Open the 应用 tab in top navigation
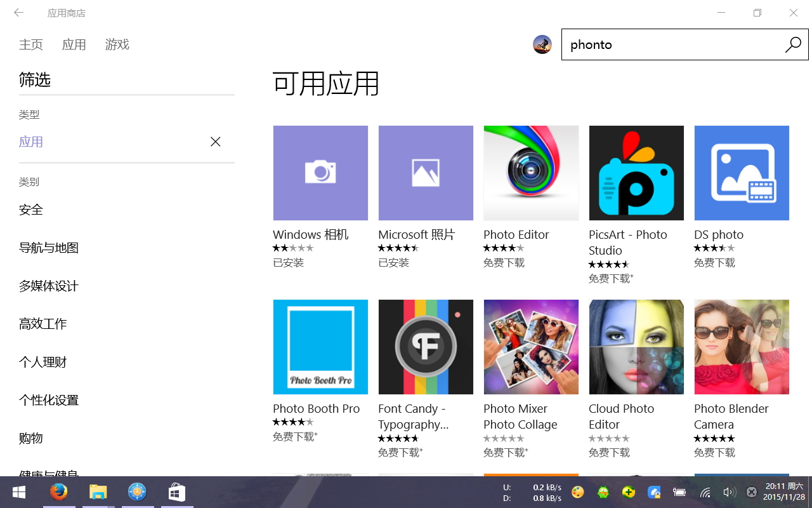This screenshot has width=812, height=508. [x=74, y=44]
